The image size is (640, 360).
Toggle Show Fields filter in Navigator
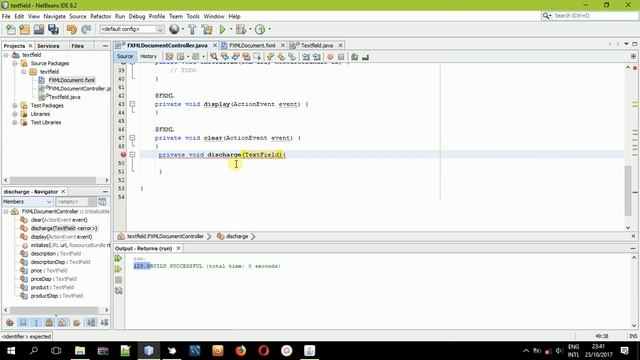tap(23, 323)
